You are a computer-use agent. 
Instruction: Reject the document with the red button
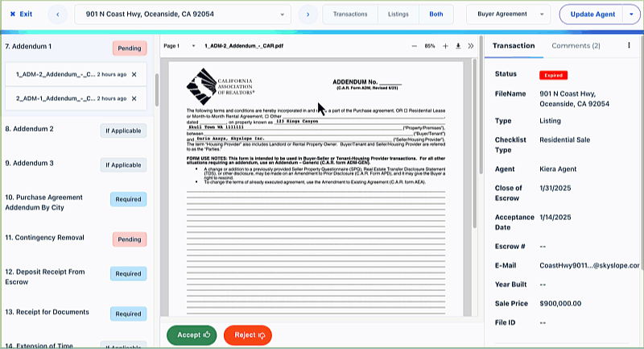pyautogui.click(x=248, y=335)
